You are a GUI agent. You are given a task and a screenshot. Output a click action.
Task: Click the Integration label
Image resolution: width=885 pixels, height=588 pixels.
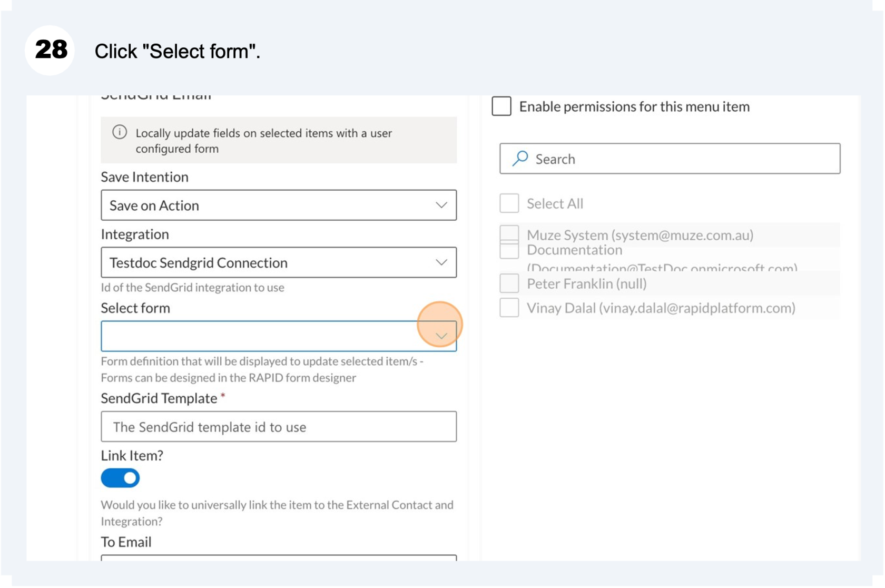(135, 234)
